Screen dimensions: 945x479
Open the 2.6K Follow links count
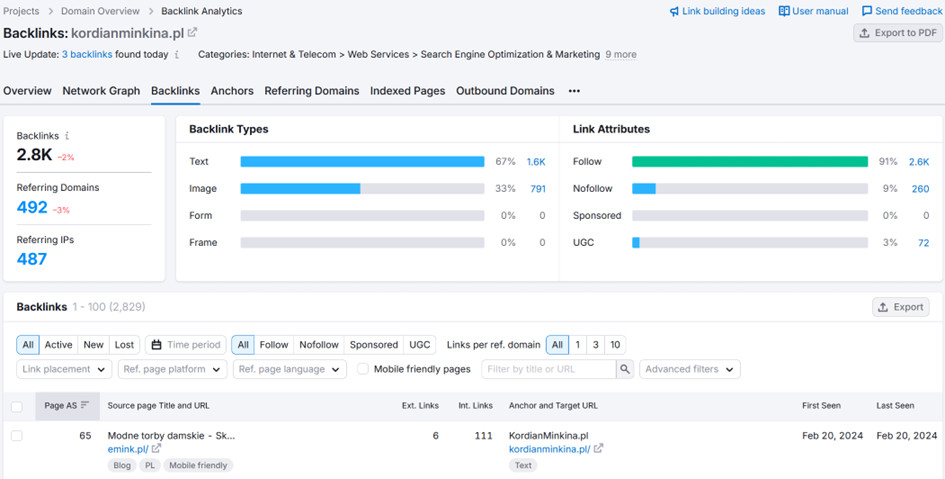tap(919, 161)
